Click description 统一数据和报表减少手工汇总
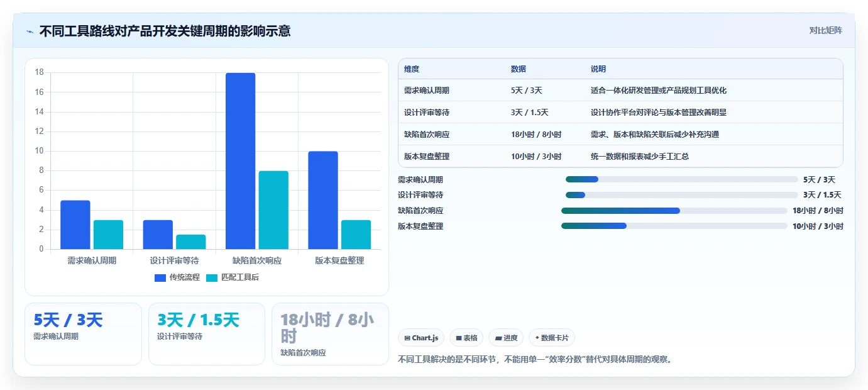This screenshot has width=868, height=390. pos(640,157)
